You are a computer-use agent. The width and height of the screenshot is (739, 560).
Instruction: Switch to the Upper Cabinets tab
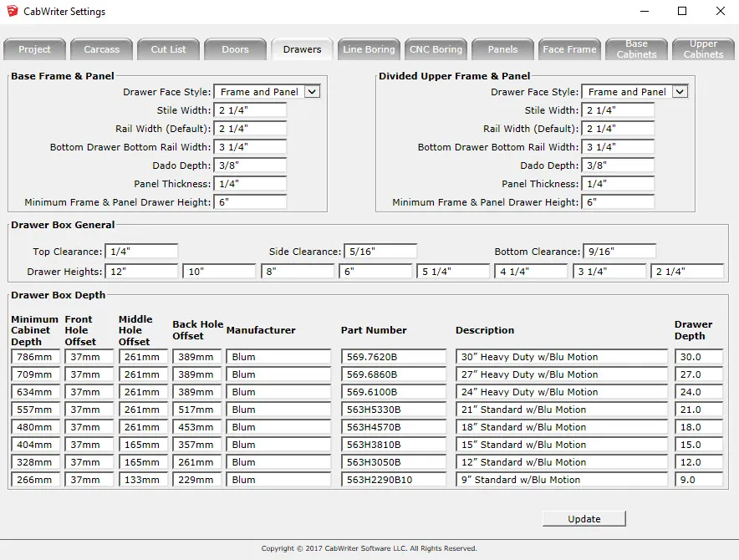[x=703, y=49]
